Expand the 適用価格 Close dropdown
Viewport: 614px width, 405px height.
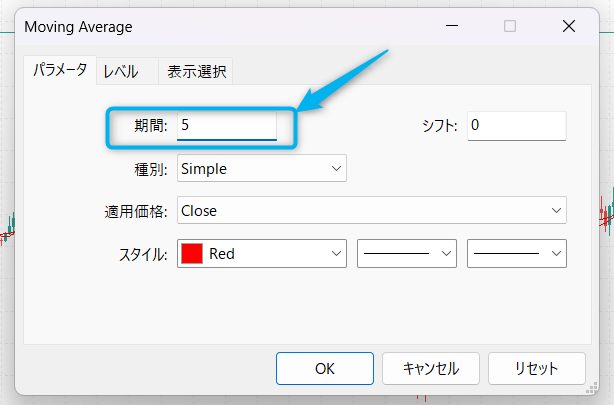coord(372,211)
